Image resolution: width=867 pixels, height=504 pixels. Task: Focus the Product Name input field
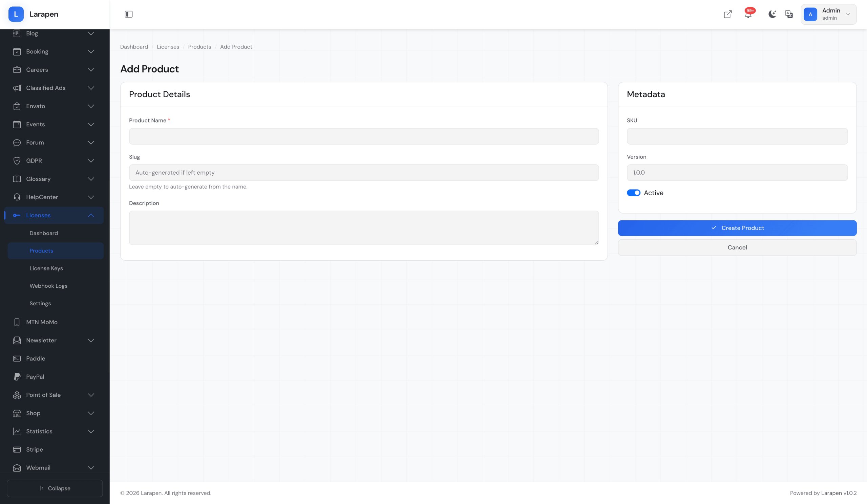click(364, 136)
